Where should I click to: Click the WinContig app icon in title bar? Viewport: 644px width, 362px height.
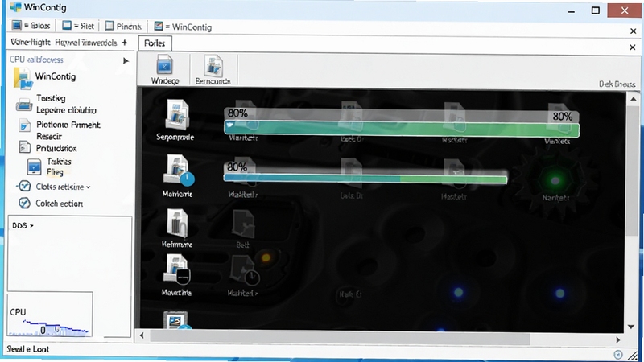[x=15, y=7]
